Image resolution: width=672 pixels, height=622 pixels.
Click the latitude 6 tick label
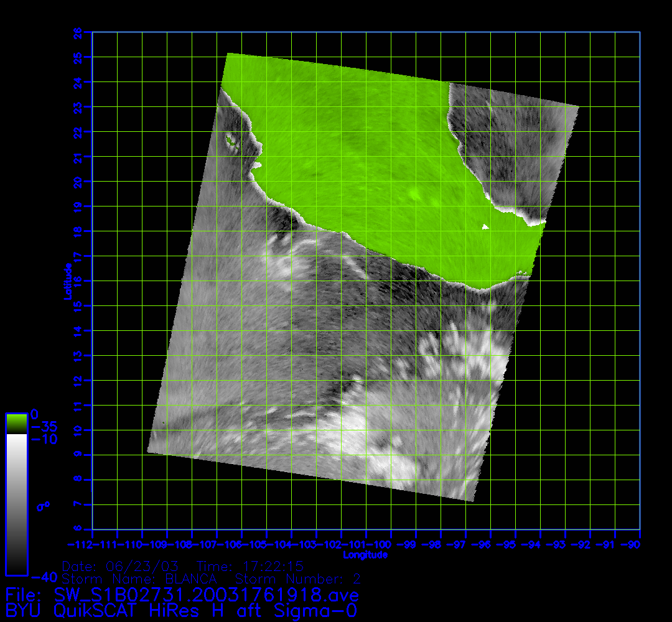click(x=78, y=529)
